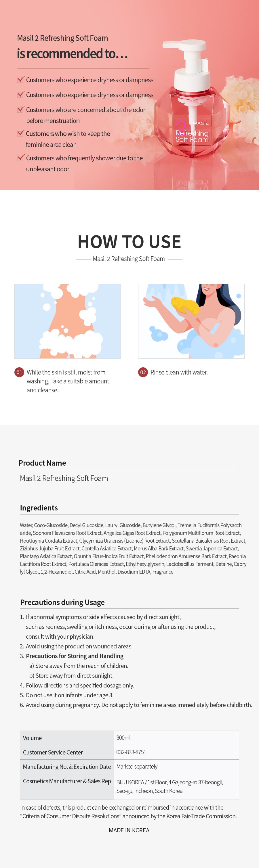Click the checkmark next to odor before menstruation
This screenshot has height=868, width=259.
pyautogui.click(x=21, y=109)
